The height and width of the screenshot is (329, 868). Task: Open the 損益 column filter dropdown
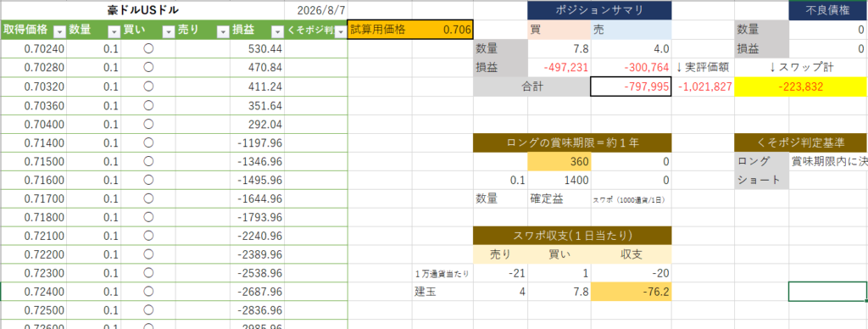click(277, 31)
